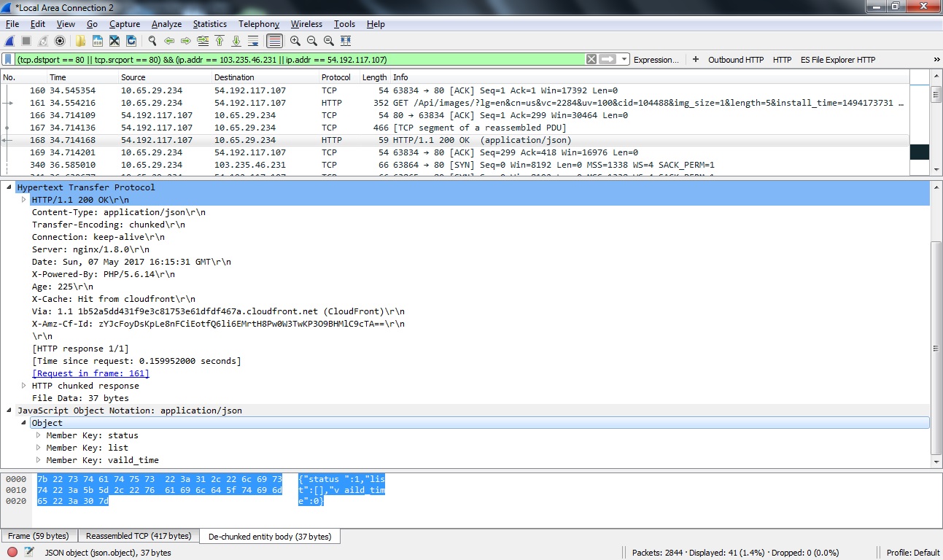
Task: Open a capture file via folder icon
Action: pyautogui.click(x=80, y=41)
